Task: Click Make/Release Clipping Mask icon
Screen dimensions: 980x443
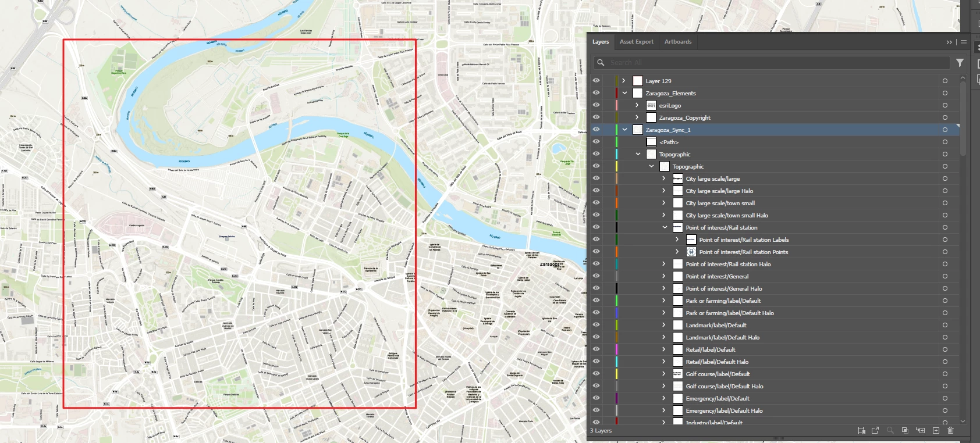Action: (x=905, y=430)
